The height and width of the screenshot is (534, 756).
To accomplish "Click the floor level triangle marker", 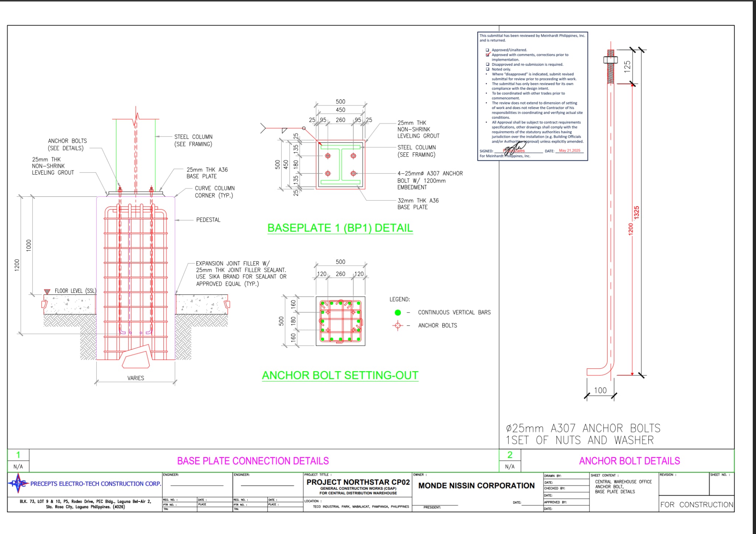I will click(47, 292).
